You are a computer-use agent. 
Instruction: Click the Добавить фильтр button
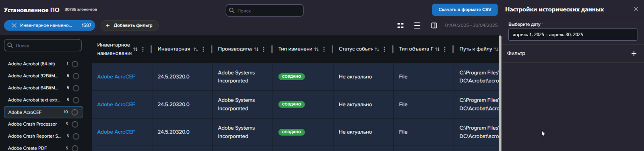pyautogui.click(x=129, y=25)
